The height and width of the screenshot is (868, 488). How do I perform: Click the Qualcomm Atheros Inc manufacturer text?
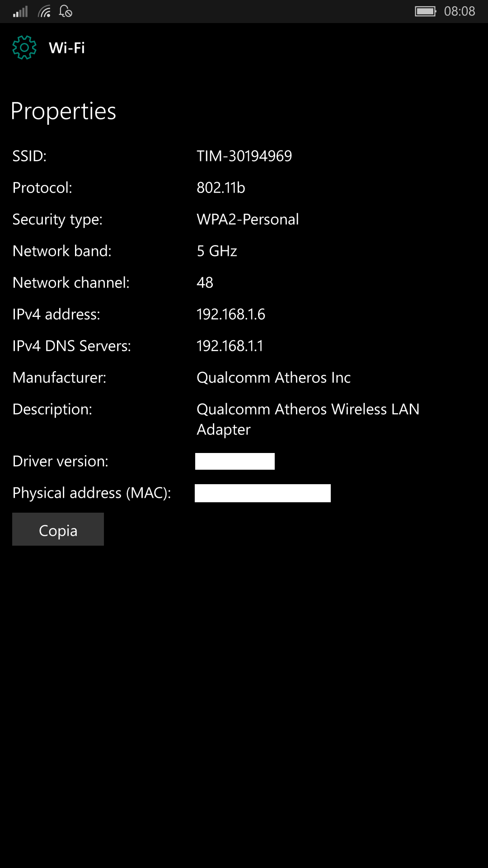click(274, 377)
